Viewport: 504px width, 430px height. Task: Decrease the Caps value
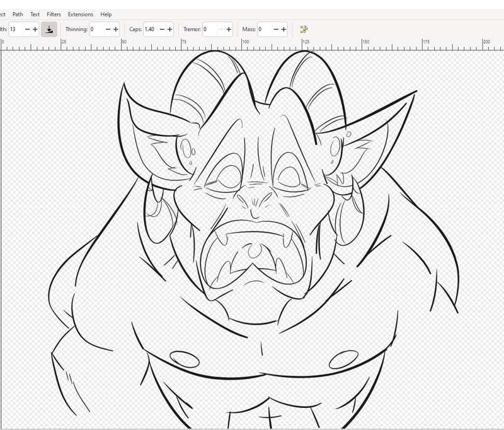click(x=162, y=29)
